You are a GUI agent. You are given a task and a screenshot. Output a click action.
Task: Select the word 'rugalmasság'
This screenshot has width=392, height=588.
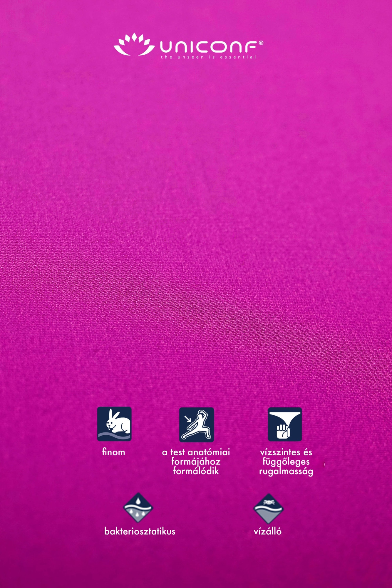tap(286, 471)
